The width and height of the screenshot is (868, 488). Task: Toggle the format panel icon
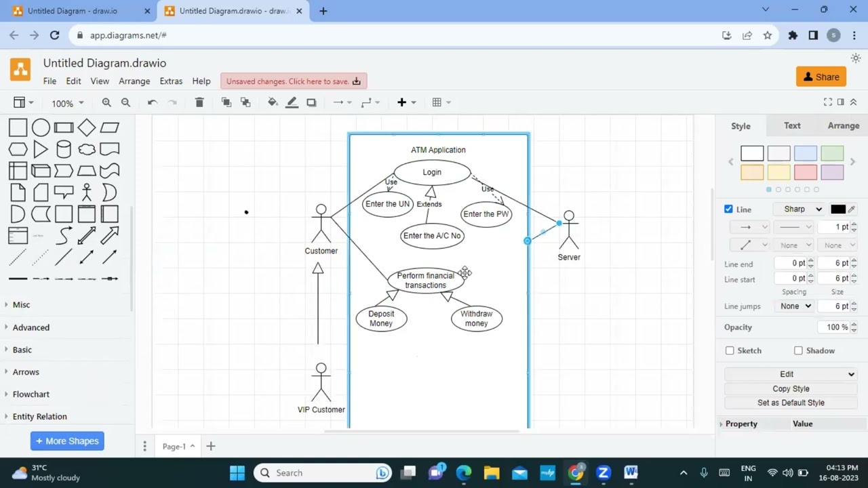pos(841,102)
